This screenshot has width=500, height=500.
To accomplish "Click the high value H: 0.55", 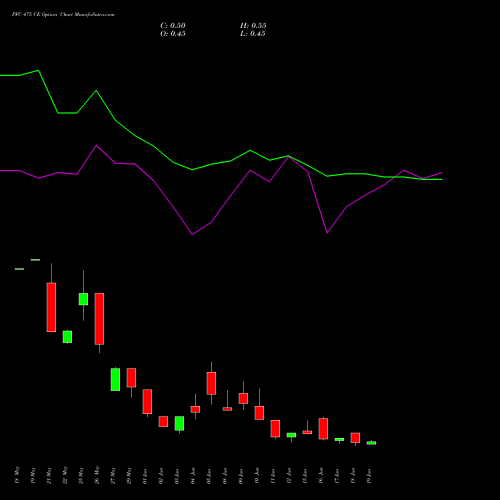I will point(253,26).
